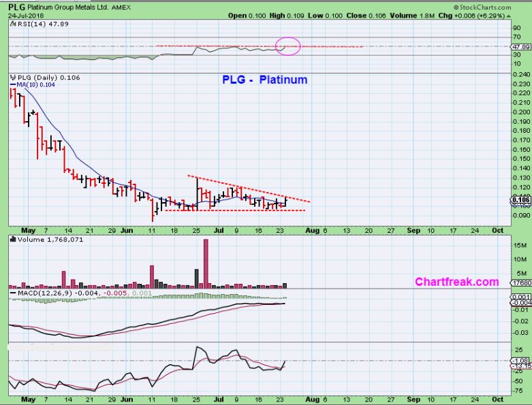Click the PLG - Platinum chart title
Screen dimensions: 532x405
pos(265,80)
